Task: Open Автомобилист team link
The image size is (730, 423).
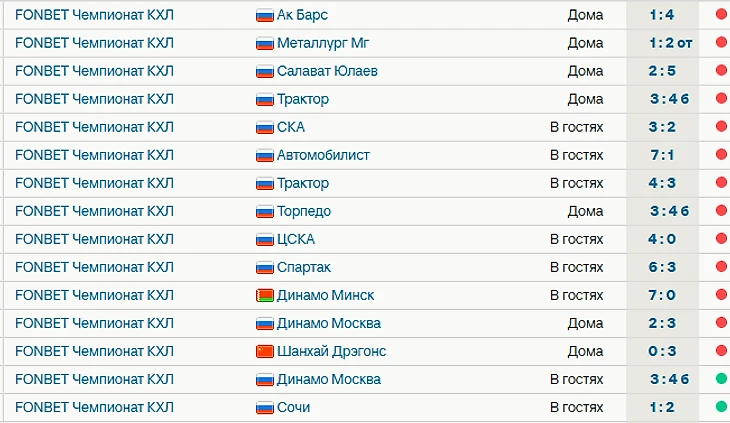Action: click(323, 155)
